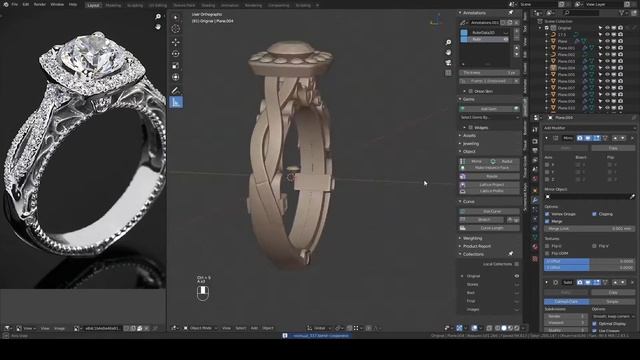
Task: Select the Transform tool in viewport toolbar
Action: pyautogui.click(x=176, y=77)
